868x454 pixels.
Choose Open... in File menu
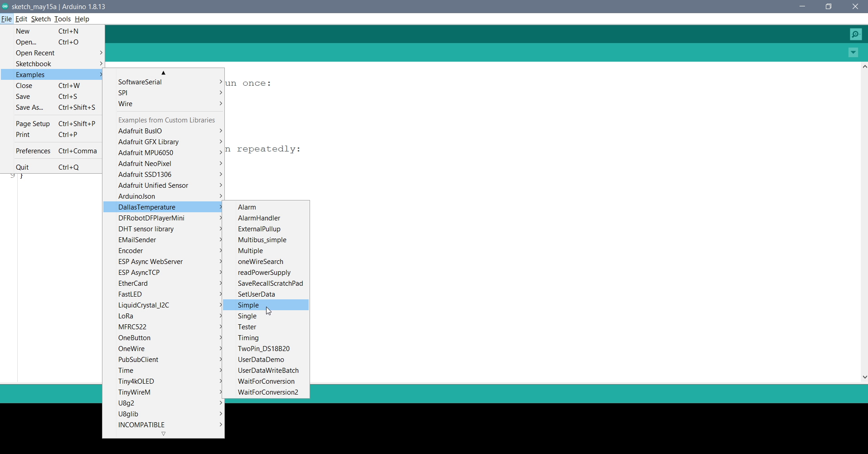(52, 42)
